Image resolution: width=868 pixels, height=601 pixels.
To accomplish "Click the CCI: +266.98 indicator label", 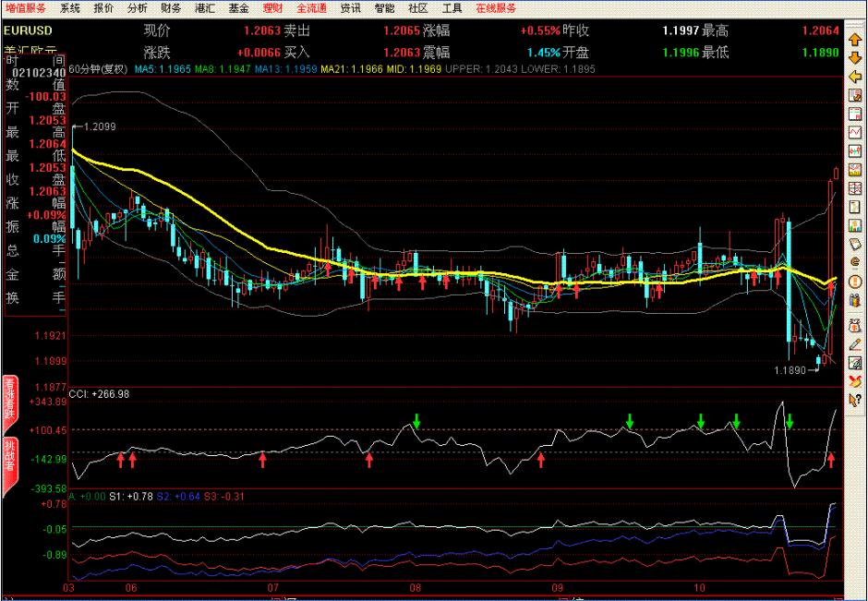I will coord(99,394).
